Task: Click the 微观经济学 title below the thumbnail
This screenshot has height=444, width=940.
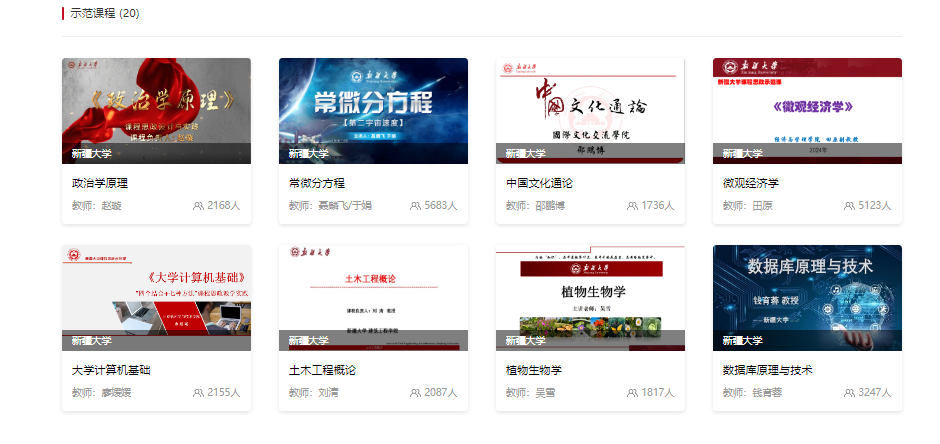Action: click(x=750, y=183)
